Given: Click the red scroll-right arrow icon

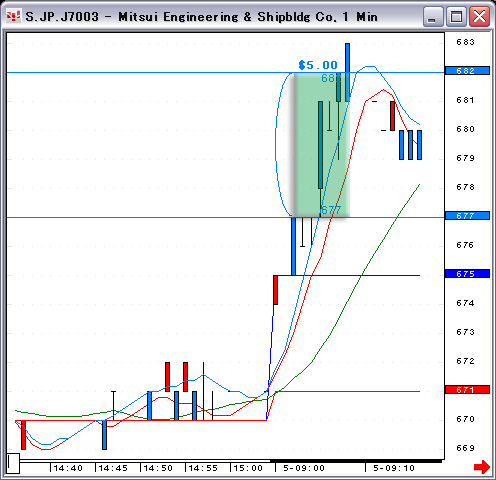Looking at the screenshot, I should (x=482, y=466).
